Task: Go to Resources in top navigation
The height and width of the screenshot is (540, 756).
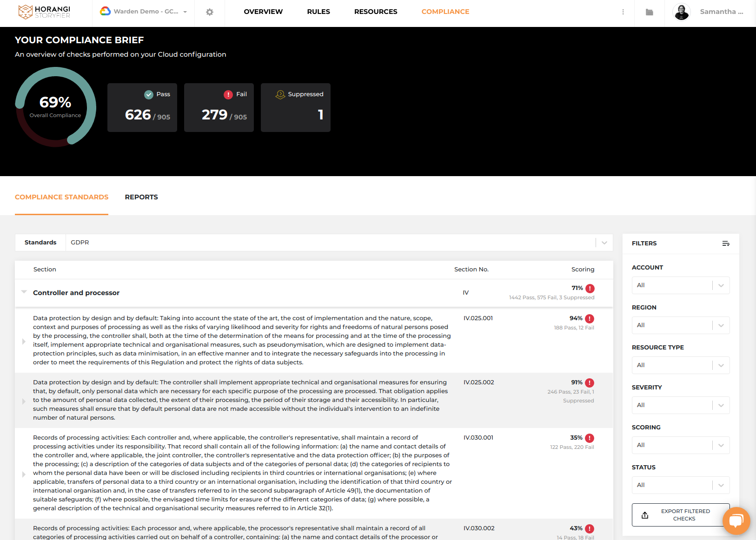Action: 376,12
